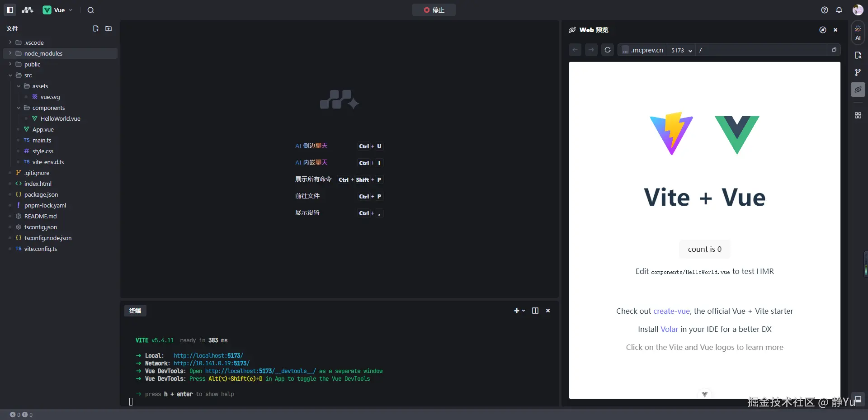Select the 终端 terminal tab
The width and height of the screenshot is (868, 420).
135,311
